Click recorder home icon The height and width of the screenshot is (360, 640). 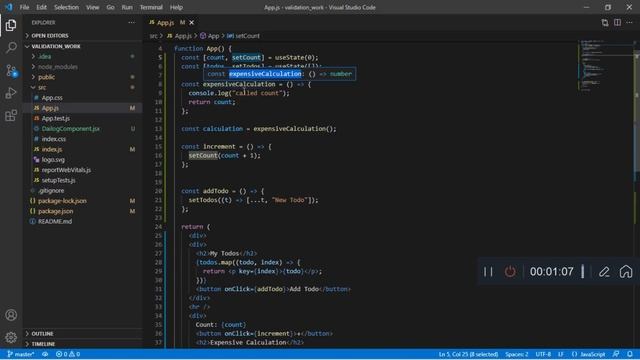[626, 271]
